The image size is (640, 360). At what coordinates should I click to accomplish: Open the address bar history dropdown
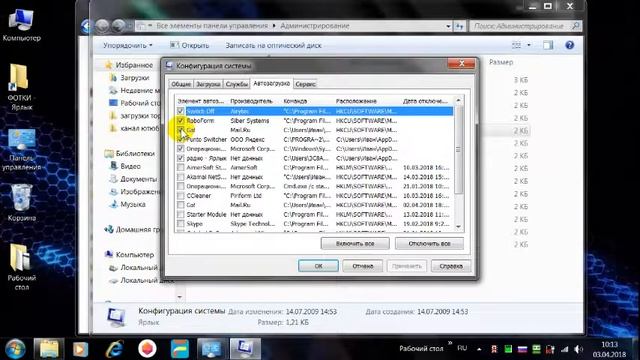coord(448,26)
